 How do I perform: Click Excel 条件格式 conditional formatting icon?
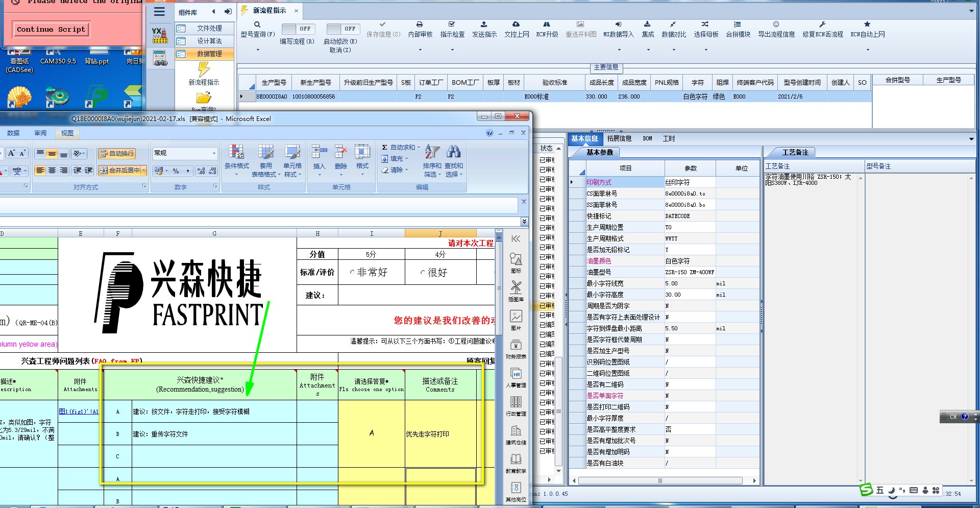[x=236, y=152]
